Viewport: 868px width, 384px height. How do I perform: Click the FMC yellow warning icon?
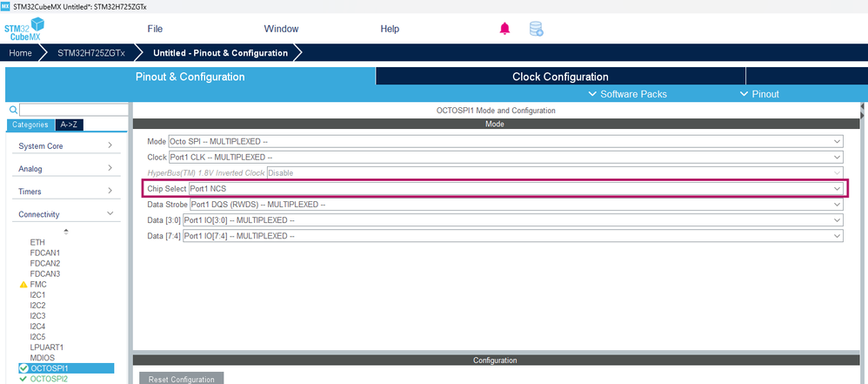tap(23, 284)
